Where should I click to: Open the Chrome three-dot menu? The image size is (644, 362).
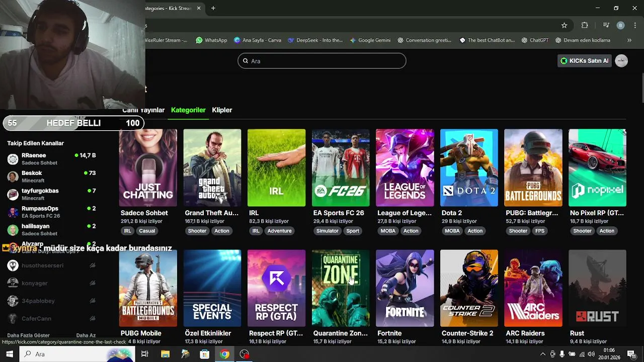point(636,25)
